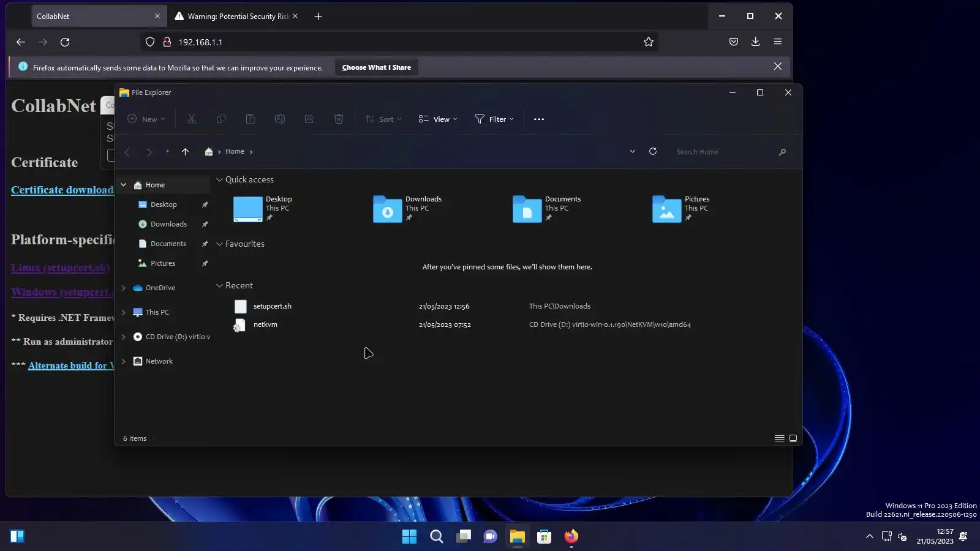The height and width of the screenshot is (551, 980).
Task: Click the Delete trash icon in File Explorer
Action: 339,119
